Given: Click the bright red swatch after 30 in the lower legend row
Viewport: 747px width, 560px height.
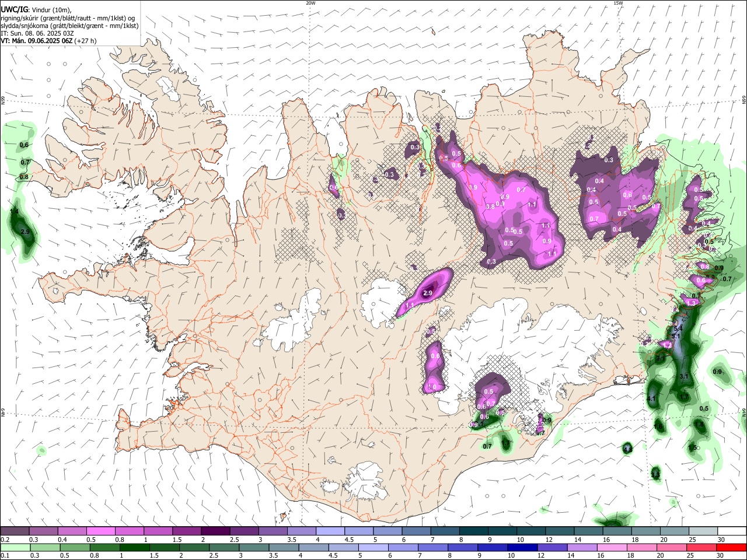Looking at the screenshot, I should pos(731,547).
